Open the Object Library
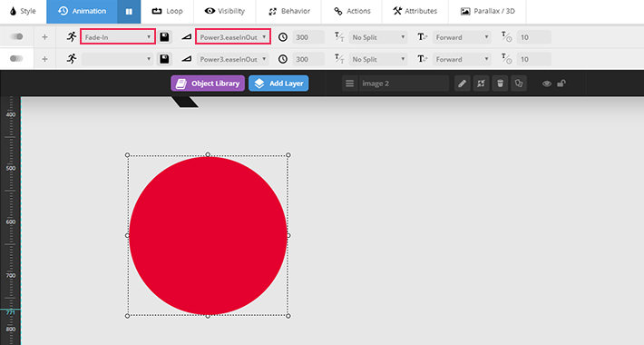The height and width of the screenshot is (345, 644). tap(208, 84)
